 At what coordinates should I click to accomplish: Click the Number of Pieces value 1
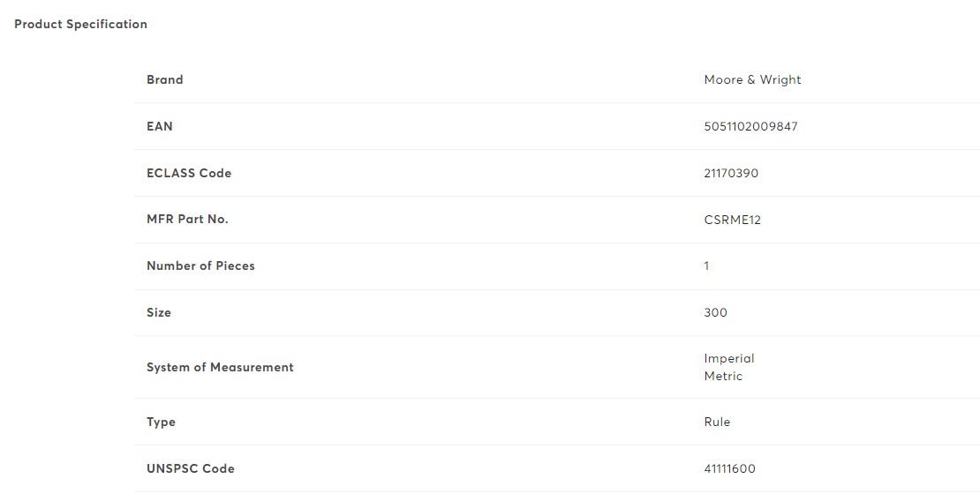[x=707, y=266]
